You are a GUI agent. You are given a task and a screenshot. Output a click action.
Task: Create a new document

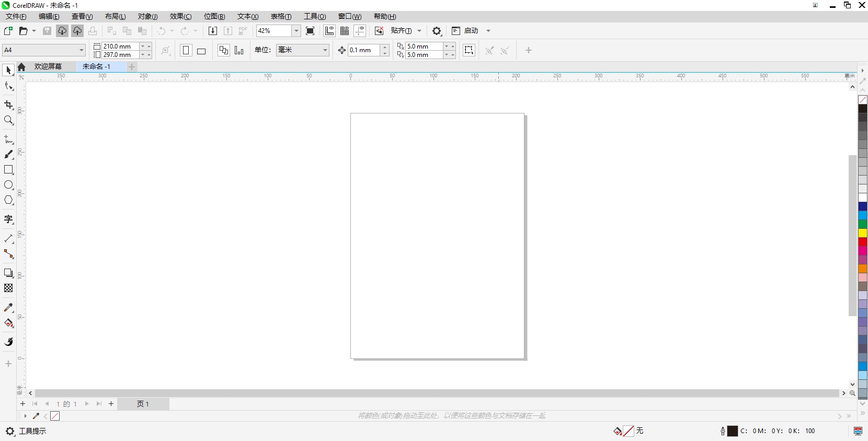[x=8, y=31]
